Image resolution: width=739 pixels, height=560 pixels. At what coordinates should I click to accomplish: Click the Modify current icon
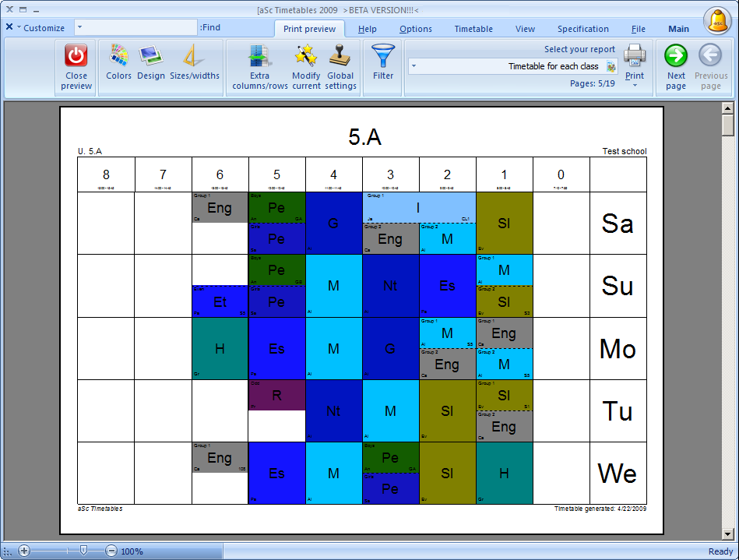pyautogui.click(x=306, y=56)
